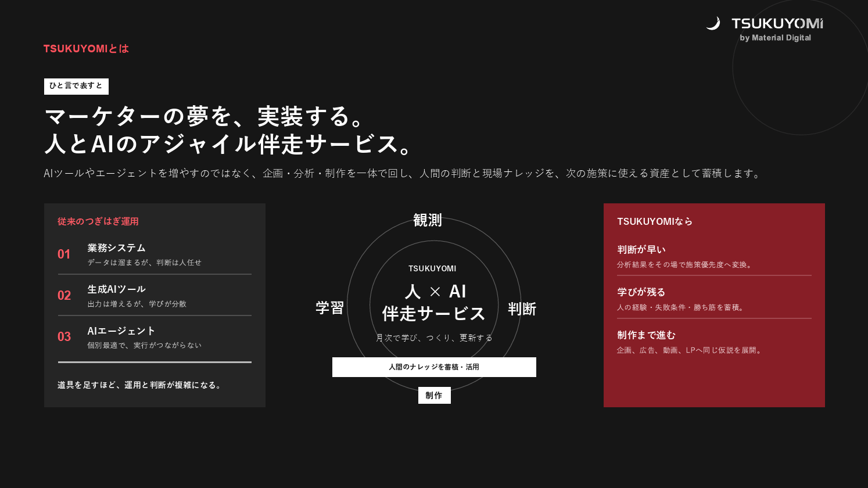Select the '生成AIツール' item title
868x488 pixels.
116,289
